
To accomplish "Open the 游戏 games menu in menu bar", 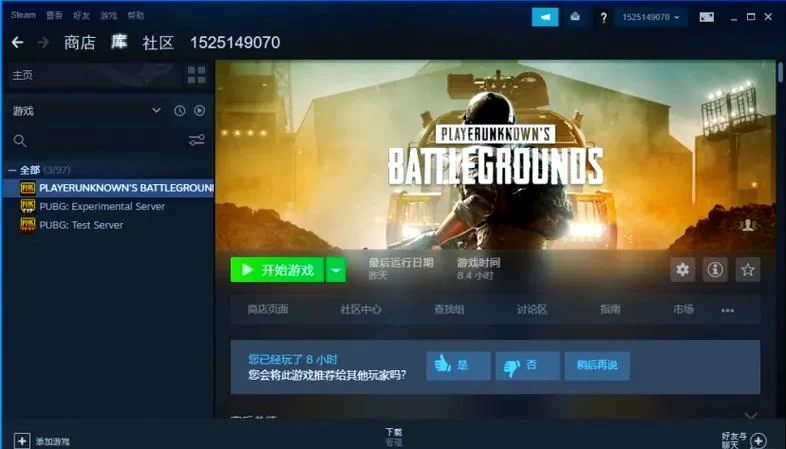I will click(x=108, y=16).
